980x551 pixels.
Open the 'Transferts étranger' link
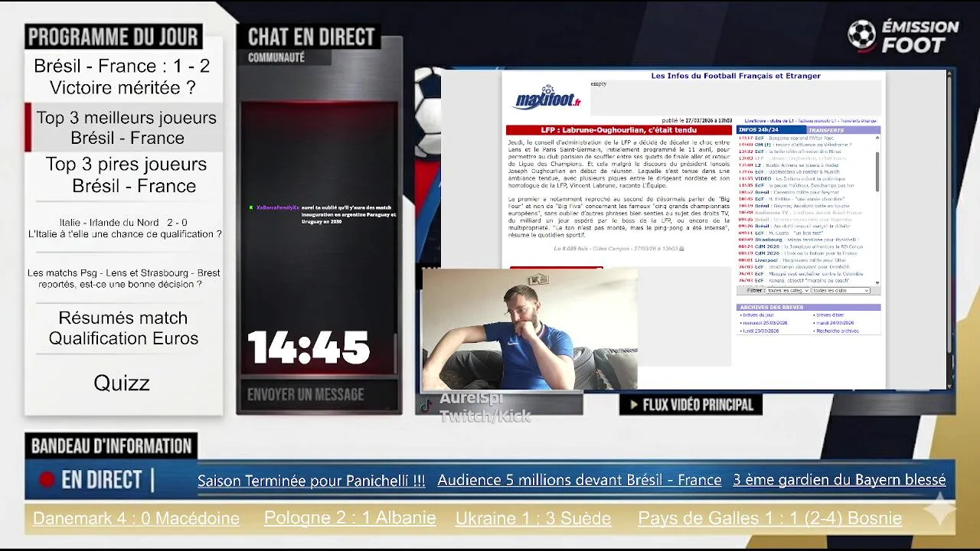click(x=859, y=120)
